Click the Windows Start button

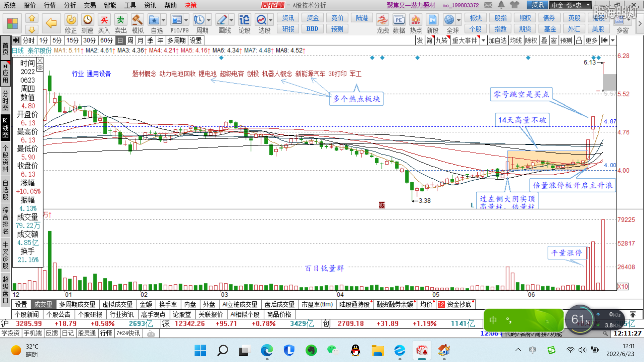200,351
